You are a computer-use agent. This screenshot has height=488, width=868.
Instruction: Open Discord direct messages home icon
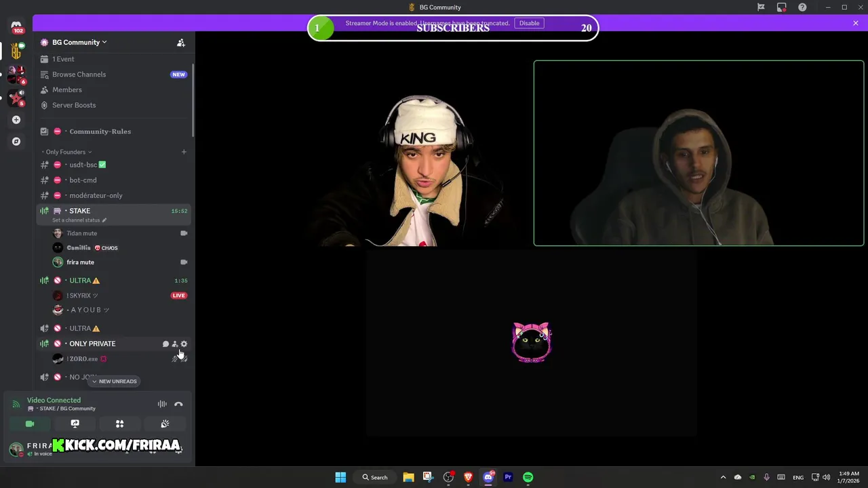pos(16,26)
